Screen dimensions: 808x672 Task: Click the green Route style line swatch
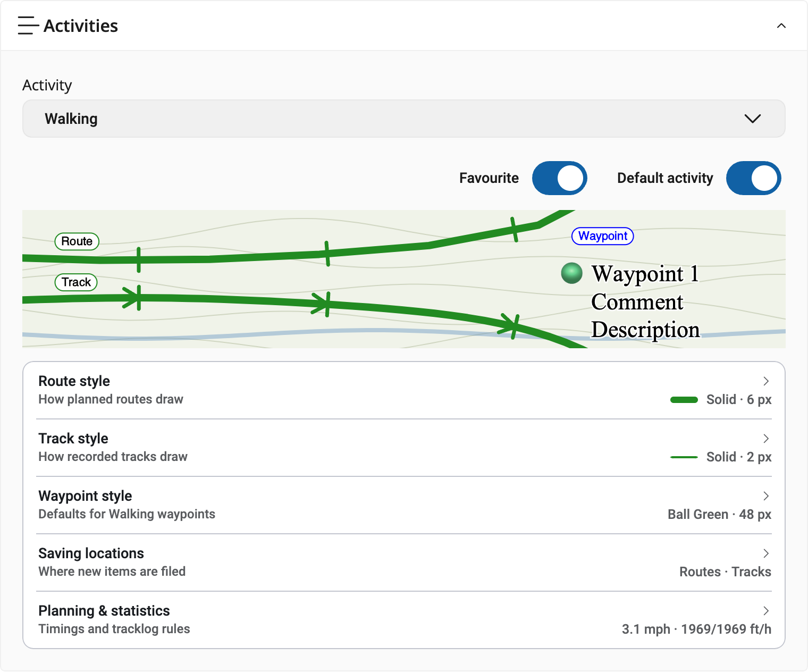tap(684, 400)
